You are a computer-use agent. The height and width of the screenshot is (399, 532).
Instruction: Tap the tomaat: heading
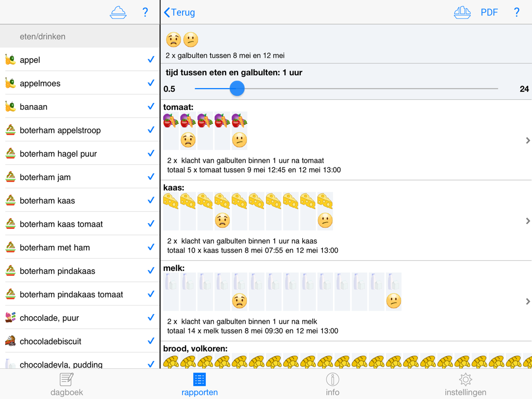point(178,107)
